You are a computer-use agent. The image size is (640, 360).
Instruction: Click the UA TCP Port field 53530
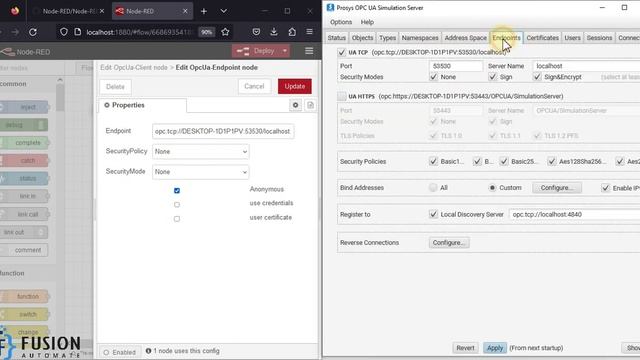click(x=456, y=66)
